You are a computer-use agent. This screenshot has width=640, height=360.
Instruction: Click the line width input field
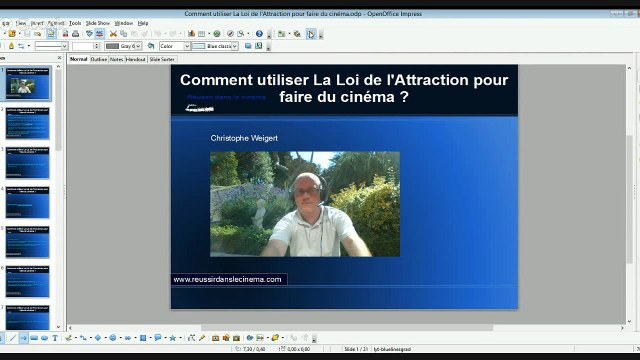coord(83,46)
